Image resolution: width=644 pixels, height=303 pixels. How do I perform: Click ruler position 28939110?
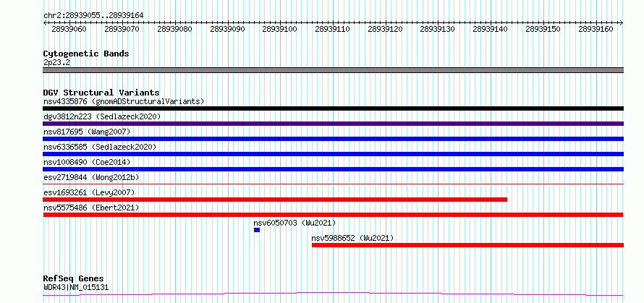pyautogui.click(x=333, y=29)
